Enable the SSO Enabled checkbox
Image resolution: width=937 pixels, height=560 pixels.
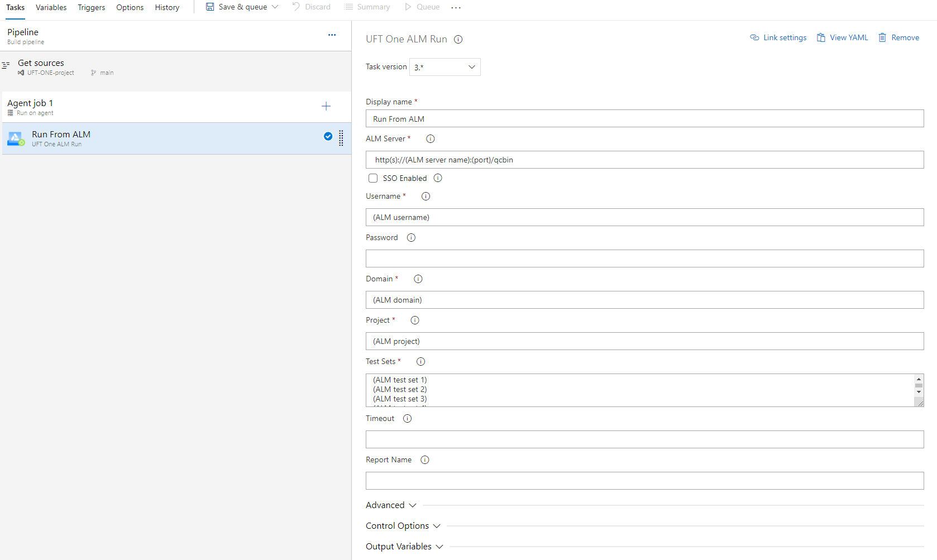pos(373,179)
